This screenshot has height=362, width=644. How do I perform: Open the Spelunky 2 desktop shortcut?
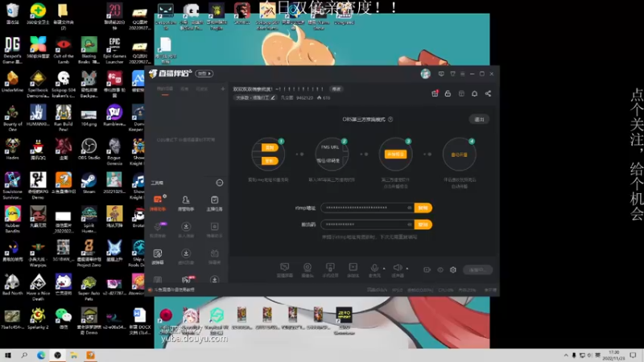(x=38, y=319)
